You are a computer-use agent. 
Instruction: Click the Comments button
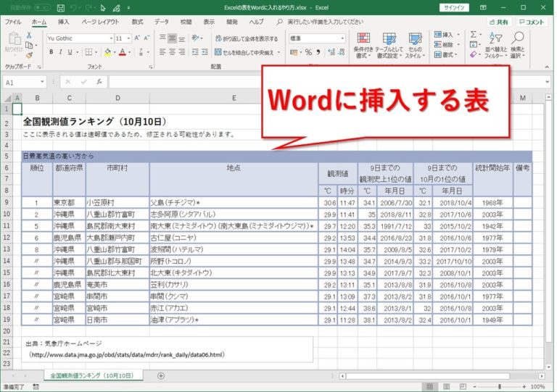click(x=532, y=22)
